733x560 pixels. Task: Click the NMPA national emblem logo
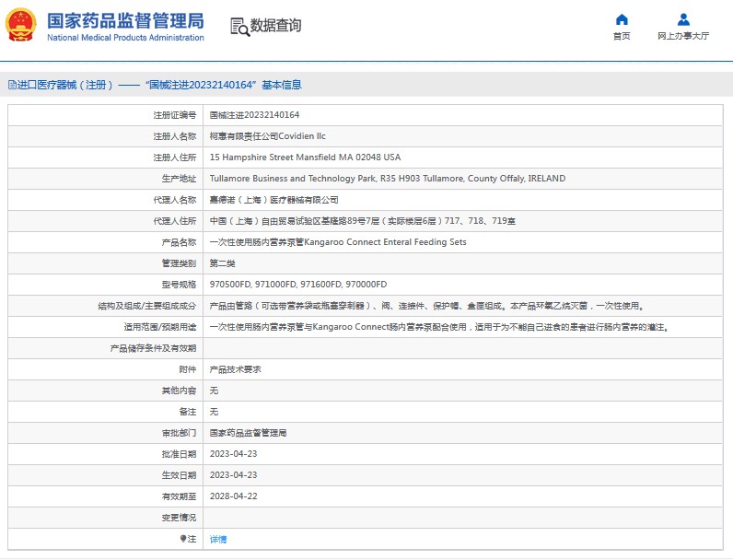[22, 26]
